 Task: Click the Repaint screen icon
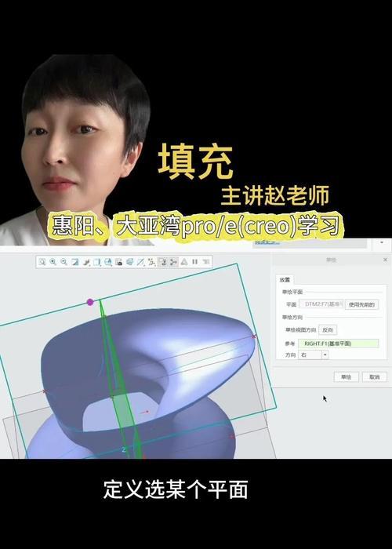(75, 262)
